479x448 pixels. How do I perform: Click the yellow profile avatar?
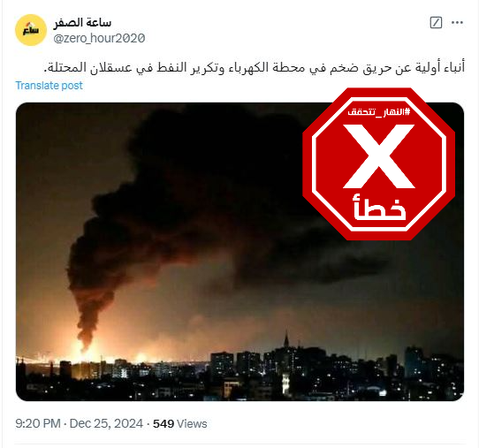pyautogui.click(x=31, y=30)
